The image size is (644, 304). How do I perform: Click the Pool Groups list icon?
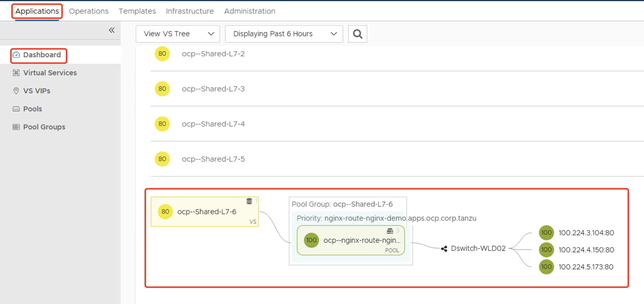coord(16,127)
